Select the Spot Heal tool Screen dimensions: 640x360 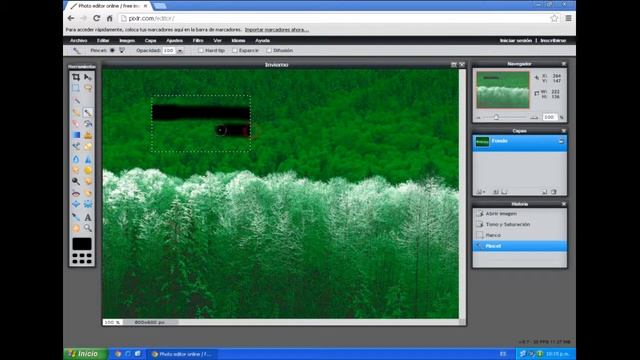click(88, 193)
